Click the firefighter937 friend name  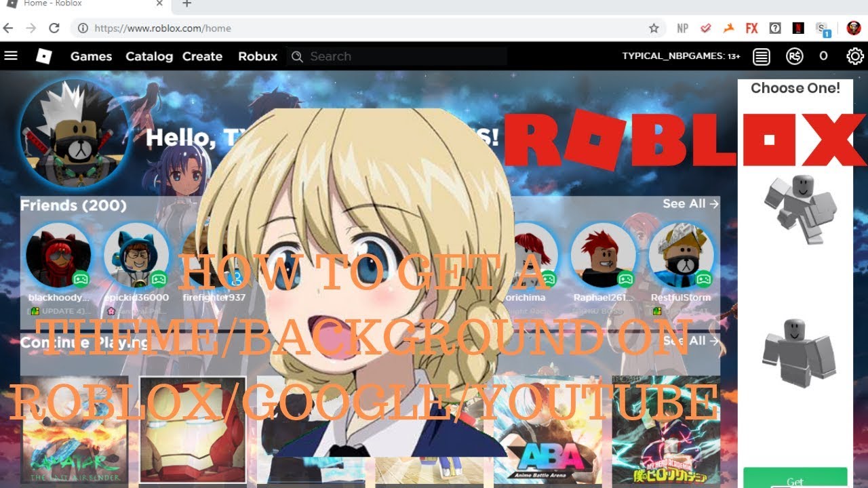(x=214, y=298)
